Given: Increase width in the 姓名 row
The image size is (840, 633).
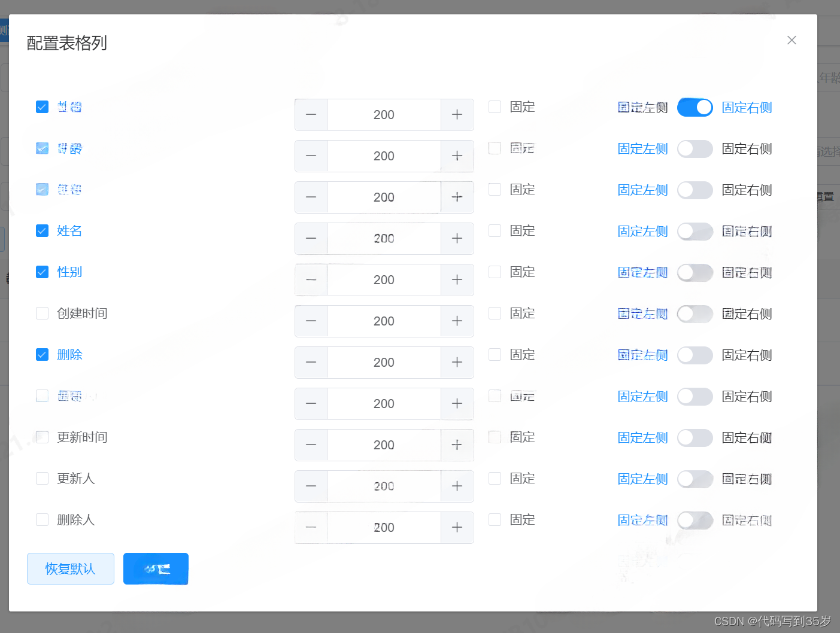Looking at the screenshot, I should [x=457, y=239].
